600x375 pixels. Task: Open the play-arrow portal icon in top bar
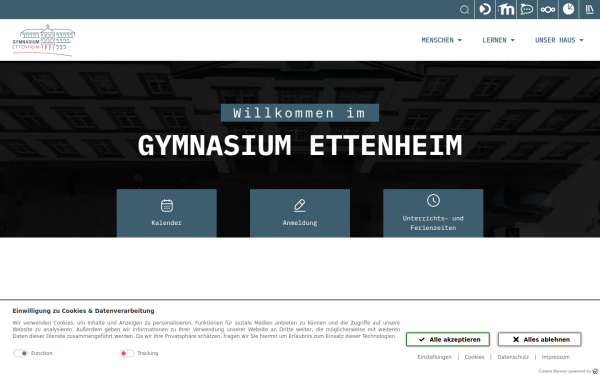pos(485,9)
